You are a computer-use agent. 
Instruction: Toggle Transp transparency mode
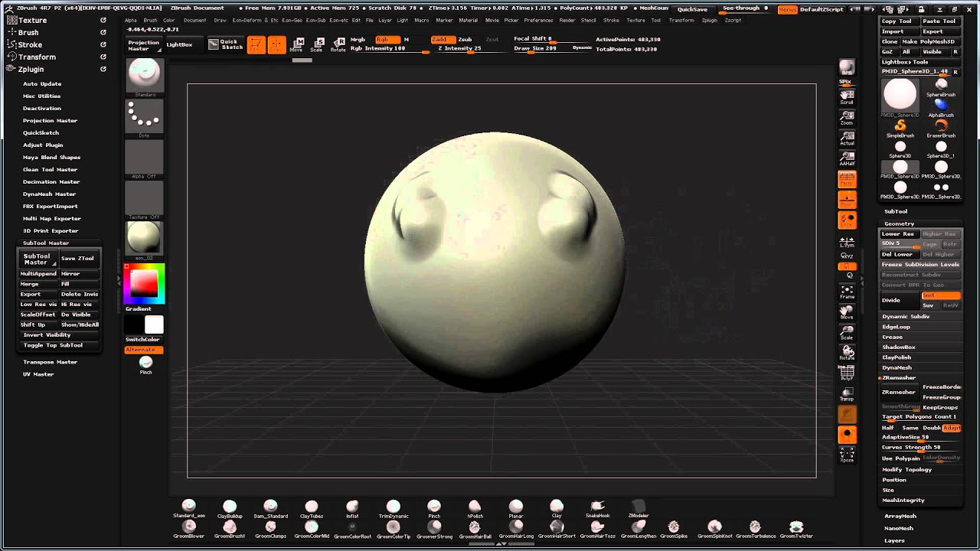click(846, 393)
